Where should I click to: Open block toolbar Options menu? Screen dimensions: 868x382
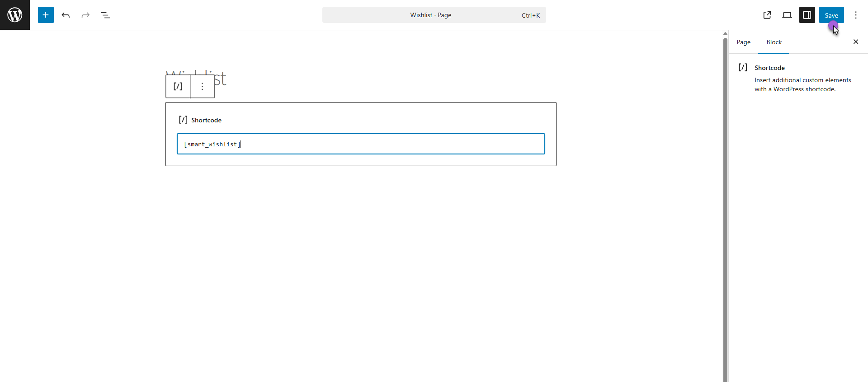pyautogui.click(x=202, y=86)
